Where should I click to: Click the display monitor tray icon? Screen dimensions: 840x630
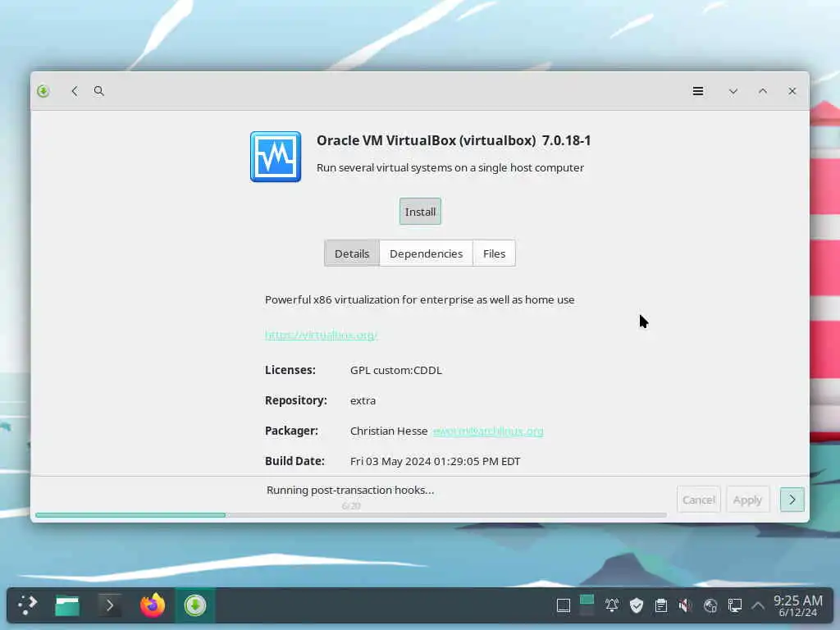tap(735, 605)
